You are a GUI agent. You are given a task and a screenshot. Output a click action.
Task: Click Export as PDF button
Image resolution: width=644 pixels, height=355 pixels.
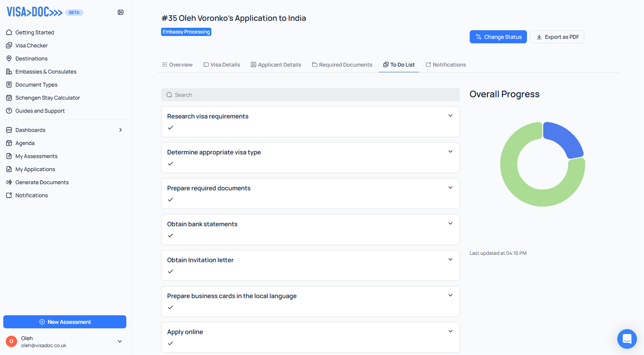pos(557,37)
